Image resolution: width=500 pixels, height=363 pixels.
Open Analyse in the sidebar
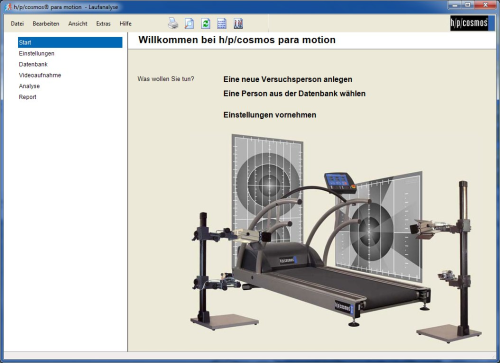coord(29,86)
